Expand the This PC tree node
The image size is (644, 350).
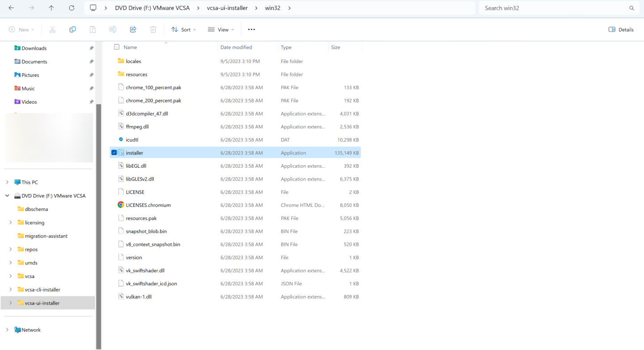[x=7, y=182]
